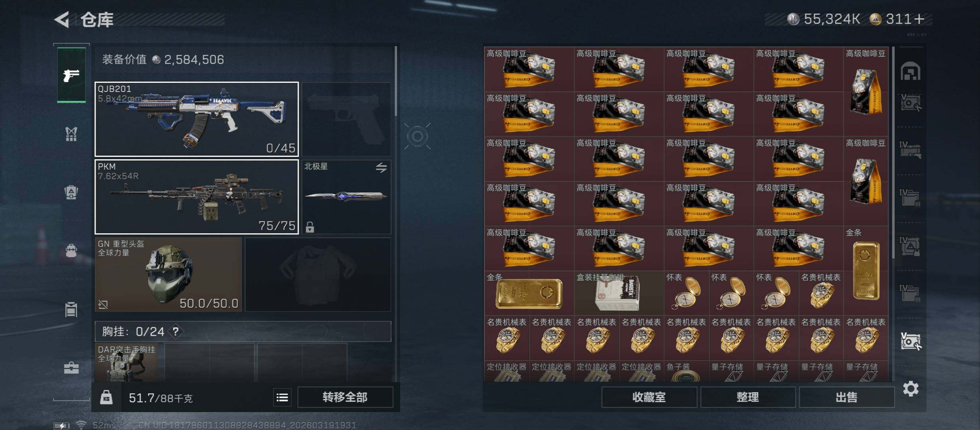Screen dimensions: 980x430
Task: Select the QJB201 rifle slot
Action: pos(197,119)
